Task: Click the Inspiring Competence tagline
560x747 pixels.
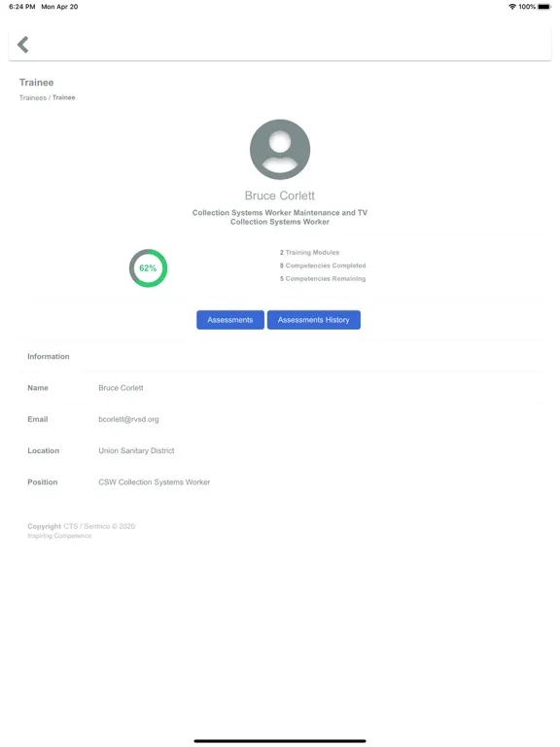Action: (x=59, y=536)
